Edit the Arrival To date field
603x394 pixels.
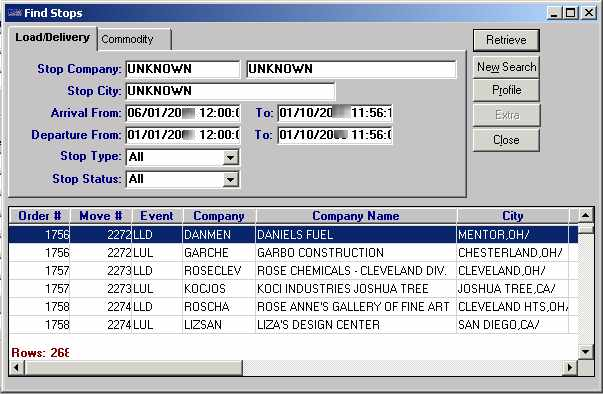coord(335,113)
